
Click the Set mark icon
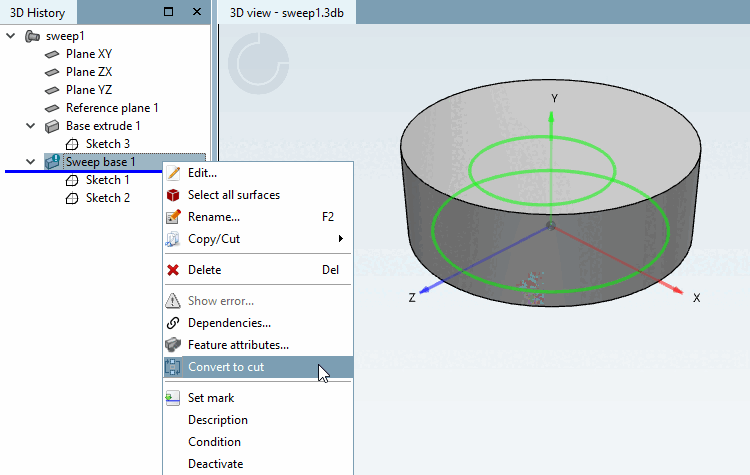[x=173, y=398]
